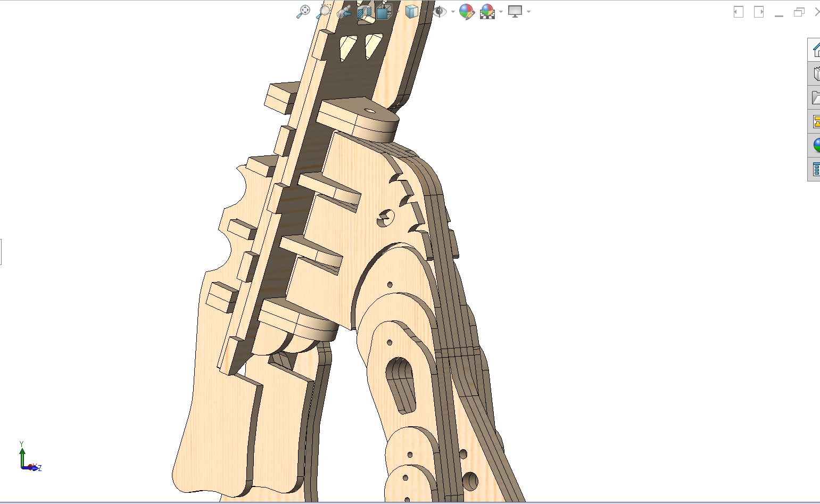This screenshot has width=820, height=504.
Task: Open the File Explorer folder tab
Action: coord(815,97)
